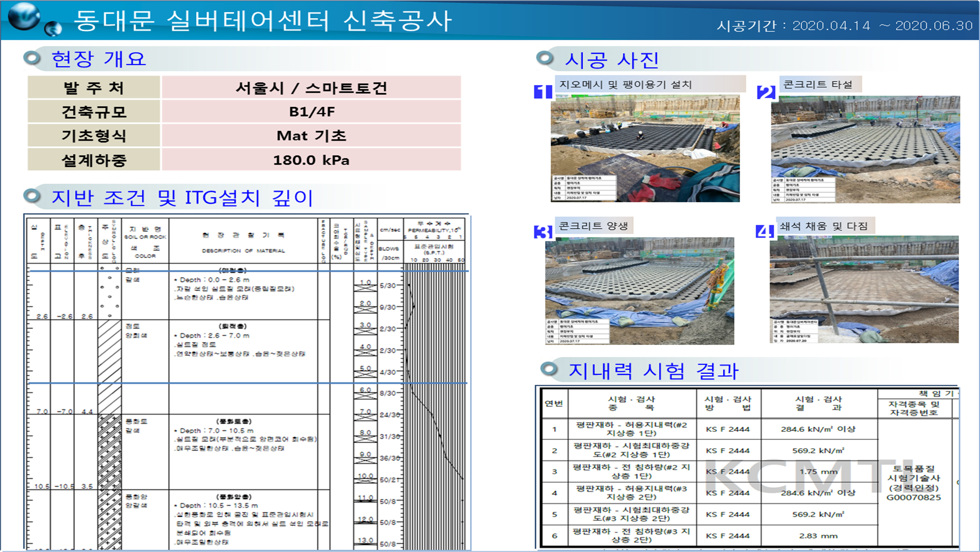Open the 지오메시 및 팽이용기 설치 photo
980x552 pixels.
pyautogui.click(x=645, y=148)
